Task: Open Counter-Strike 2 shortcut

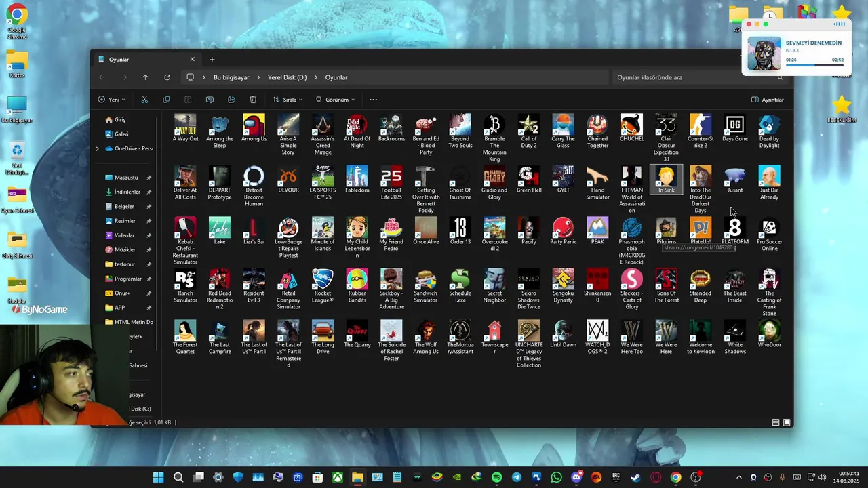Action: tap(701, 131)
